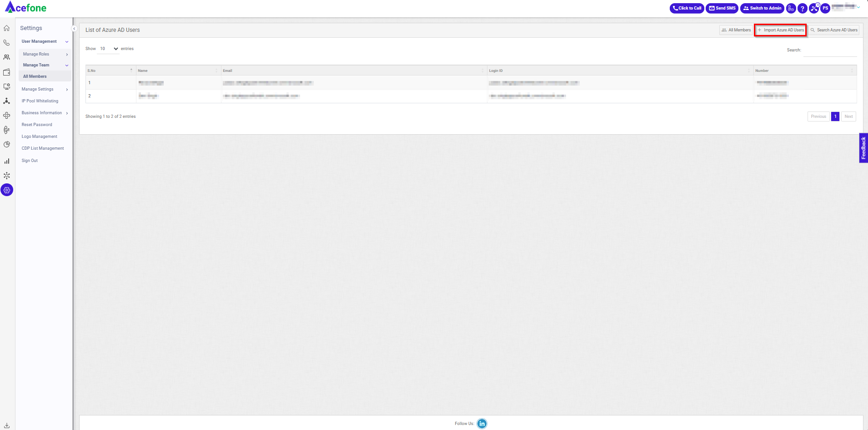Click the All Members button in the header
This screenshot has height=430, width=868.
click(736, 30)
